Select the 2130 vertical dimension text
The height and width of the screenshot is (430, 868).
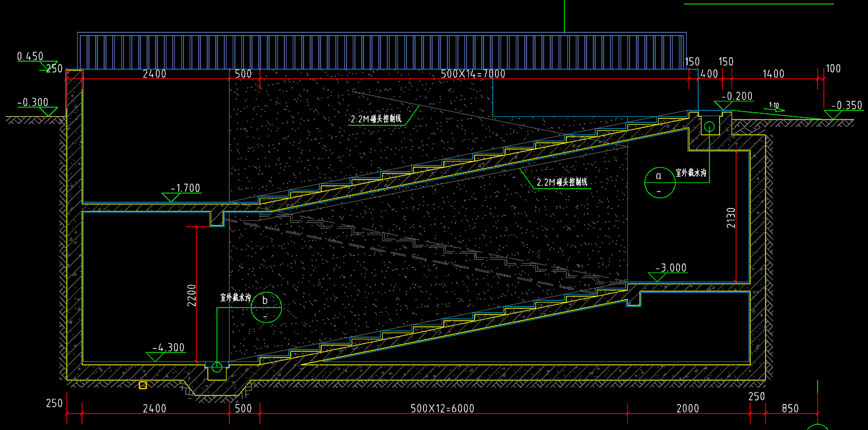tap(731, 218)
